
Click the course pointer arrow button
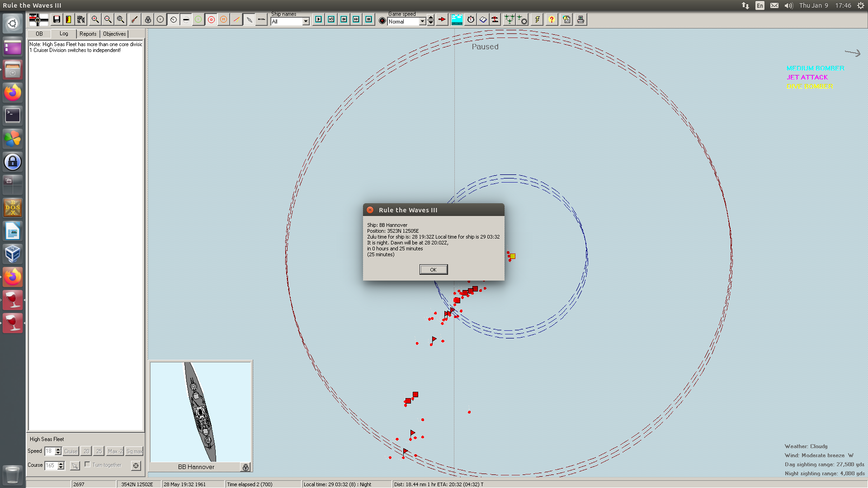[x=75, y=465]
